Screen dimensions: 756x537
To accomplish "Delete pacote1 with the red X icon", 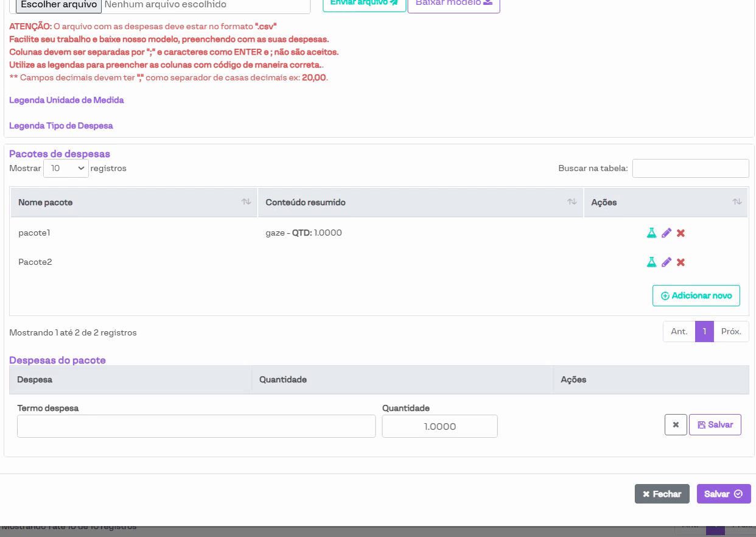I will coord(681,233).
